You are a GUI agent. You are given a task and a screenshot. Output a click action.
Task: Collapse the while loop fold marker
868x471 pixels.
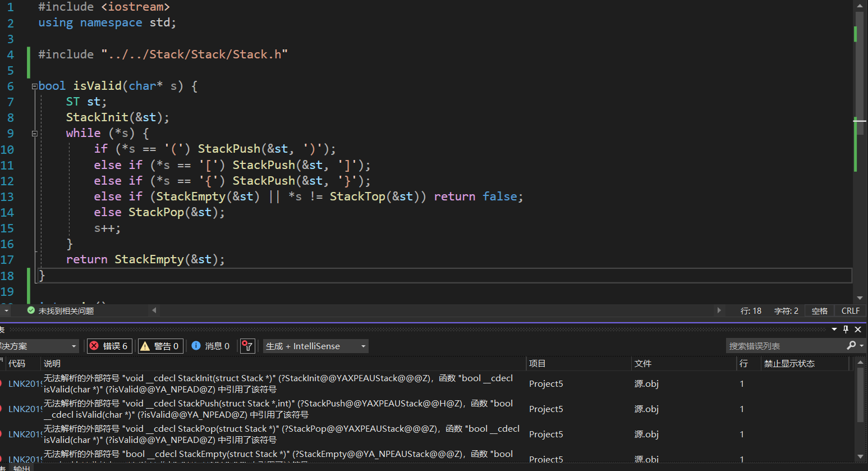pos(34,134)
